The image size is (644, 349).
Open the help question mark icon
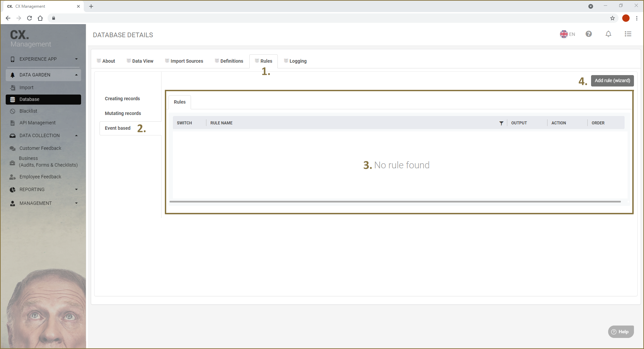(x=589, y=34)
